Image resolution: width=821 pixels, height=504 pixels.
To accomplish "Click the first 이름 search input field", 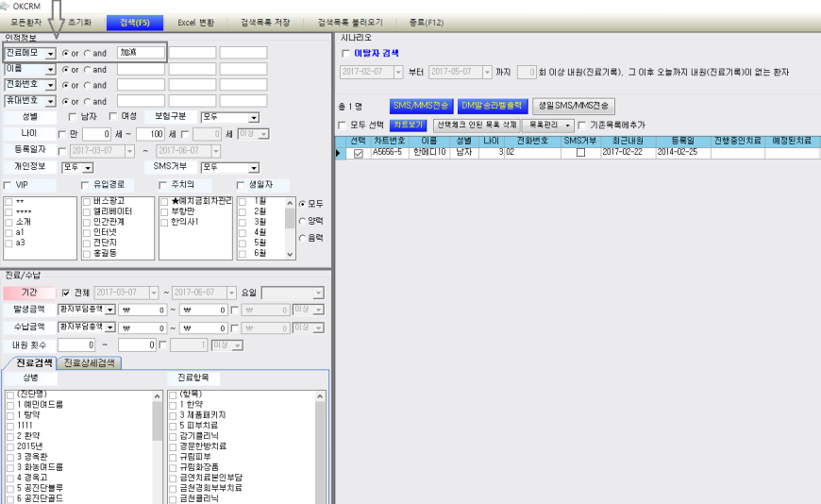I will [141, 69].
